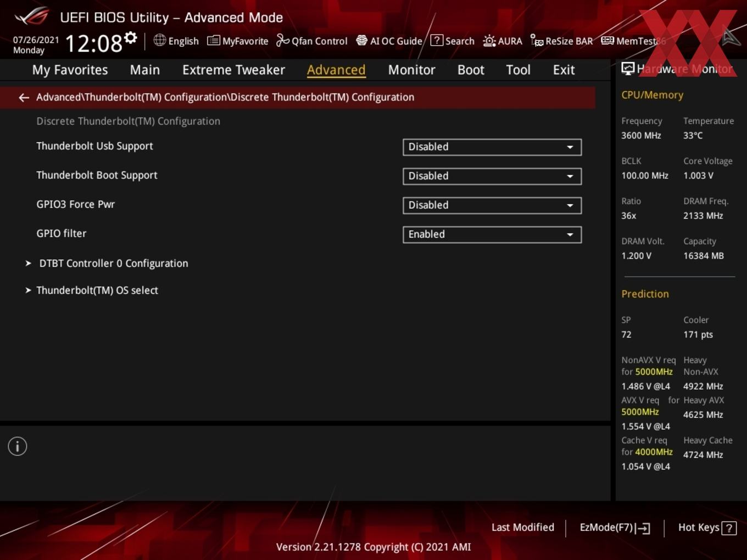Open the Tool tab
Viewport: 747px width, 560px height.
(518, 70)
